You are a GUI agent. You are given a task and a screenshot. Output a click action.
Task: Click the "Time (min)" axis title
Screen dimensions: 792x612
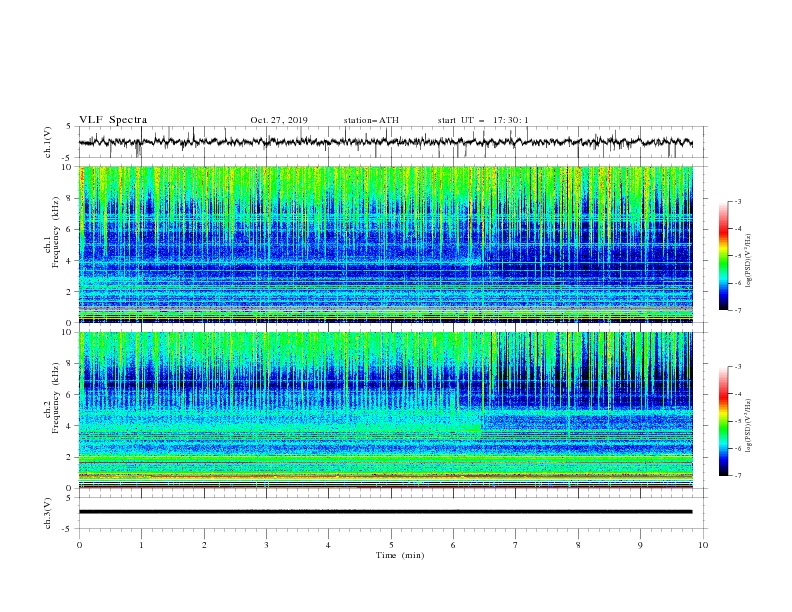400,555
